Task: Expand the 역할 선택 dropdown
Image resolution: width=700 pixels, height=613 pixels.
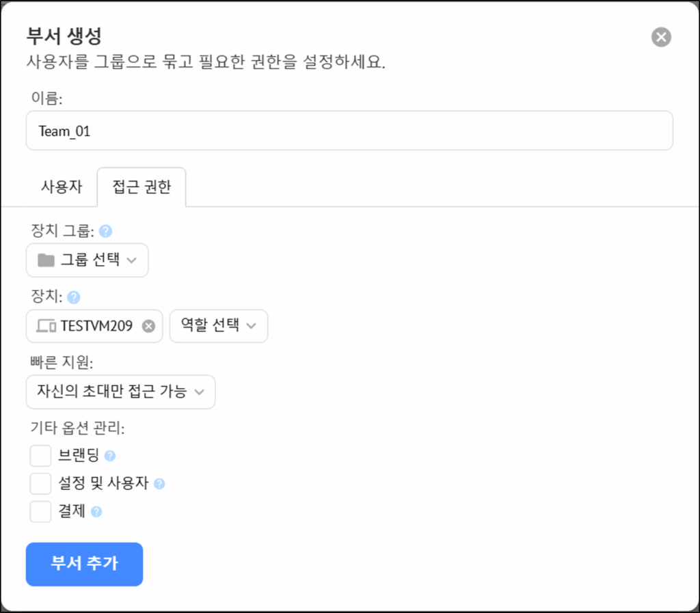Action: click(219, 326)
